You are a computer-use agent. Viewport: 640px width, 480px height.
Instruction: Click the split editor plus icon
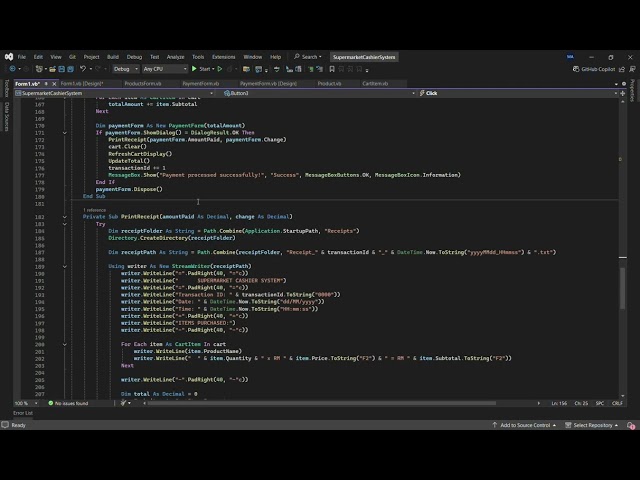(622, 93)
